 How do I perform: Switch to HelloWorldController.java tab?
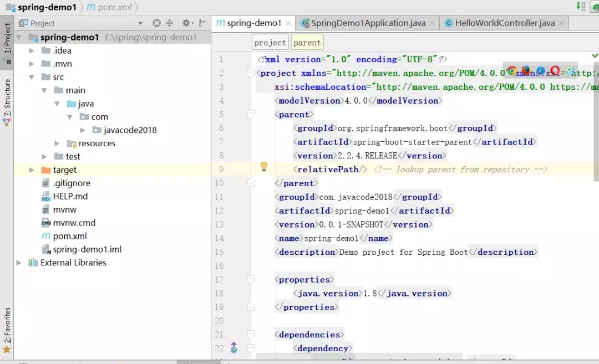(x=504, y=23)
